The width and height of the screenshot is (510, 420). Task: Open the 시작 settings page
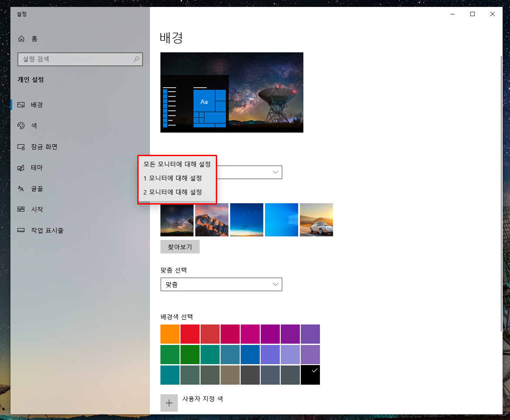tap(37, 209)
